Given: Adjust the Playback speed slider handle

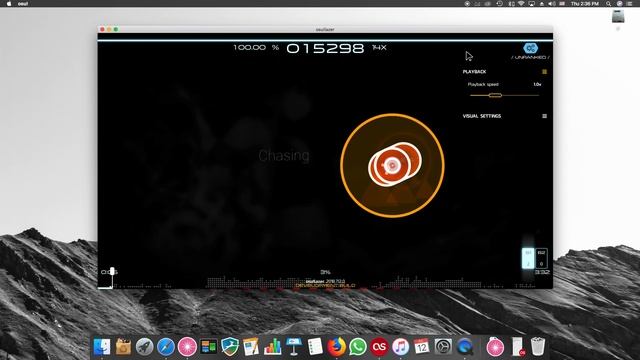Looking at the screenshot, I should [x=495, y=95].
